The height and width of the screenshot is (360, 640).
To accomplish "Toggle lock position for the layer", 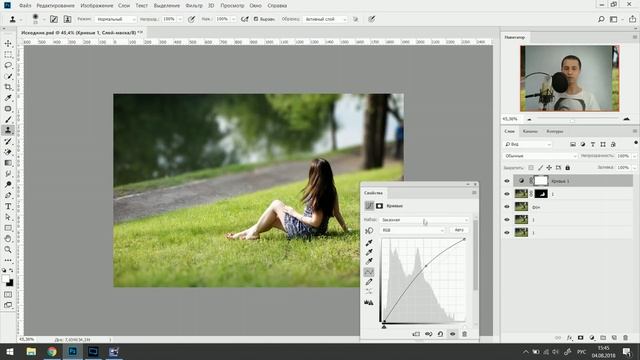I will (549, 168).
